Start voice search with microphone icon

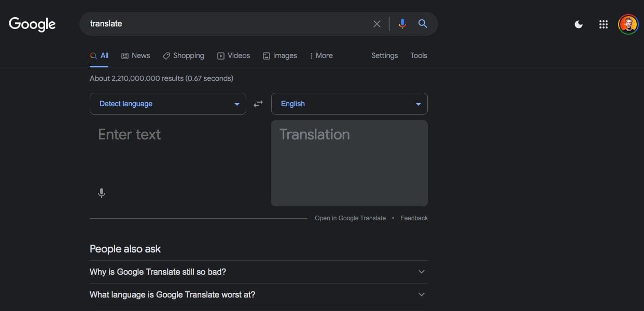coord(402,24)
